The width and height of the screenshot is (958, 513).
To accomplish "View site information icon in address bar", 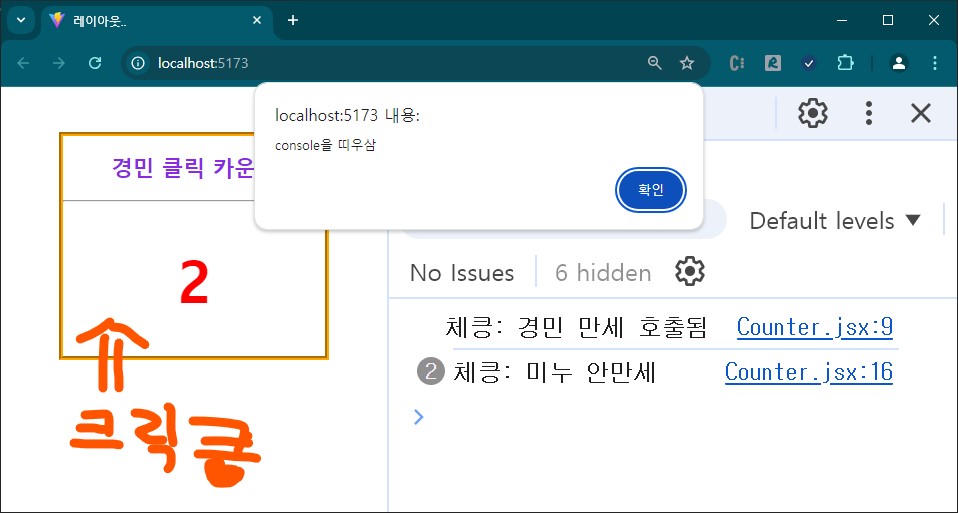I will 139,63.
